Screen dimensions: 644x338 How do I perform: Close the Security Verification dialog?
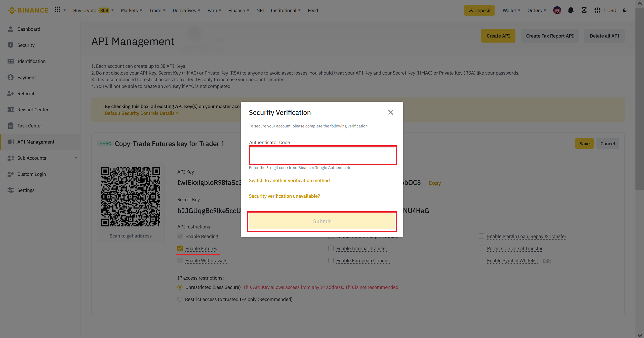pos(390,112)
